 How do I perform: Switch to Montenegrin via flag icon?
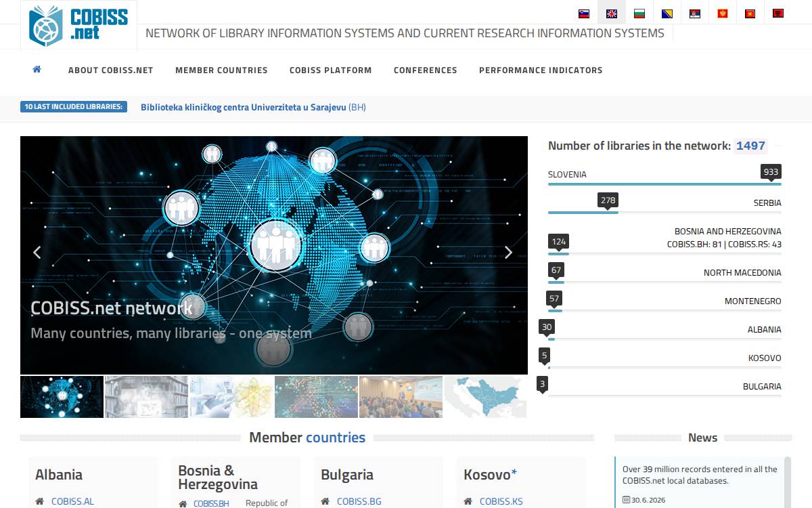tap(723, 14)
